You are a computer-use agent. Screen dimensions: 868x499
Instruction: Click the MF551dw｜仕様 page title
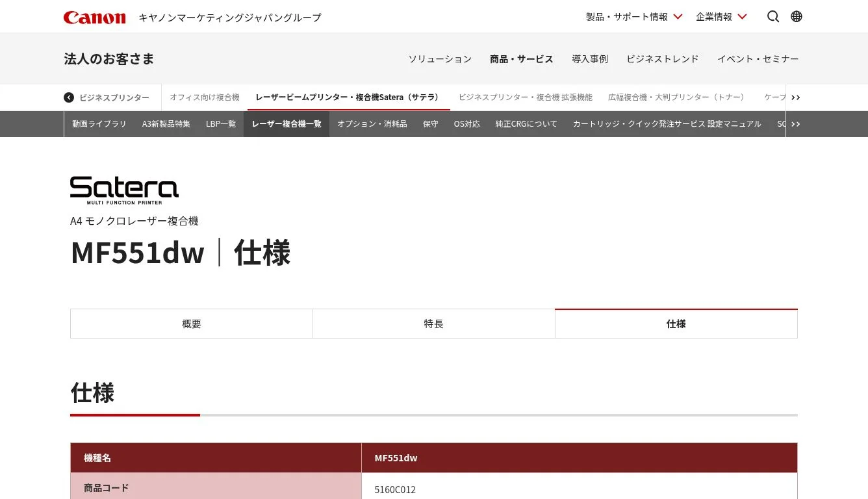(x=181, y=253)
